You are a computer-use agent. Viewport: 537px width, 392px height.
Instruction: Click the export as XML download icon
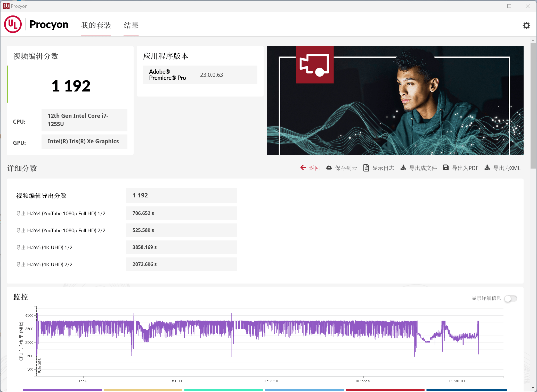487,168
